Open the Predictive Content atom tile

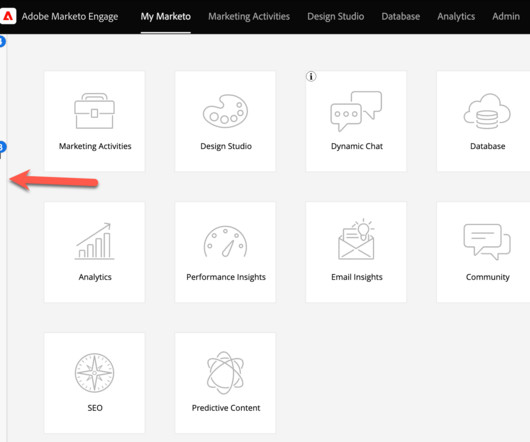225,383
